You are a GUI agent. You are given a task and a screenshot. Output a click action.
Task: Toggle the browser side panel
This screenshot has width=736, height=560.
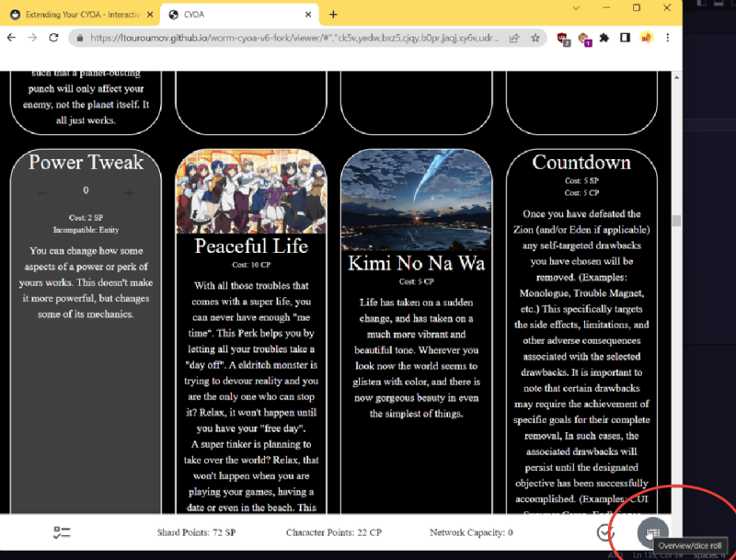626,38
